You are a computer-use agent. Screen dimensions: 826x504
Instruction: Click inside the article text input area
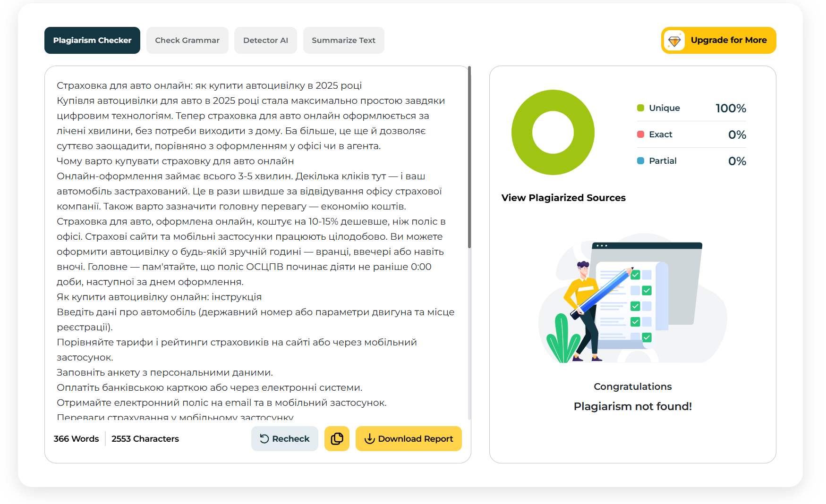click(x=257, y=244)
